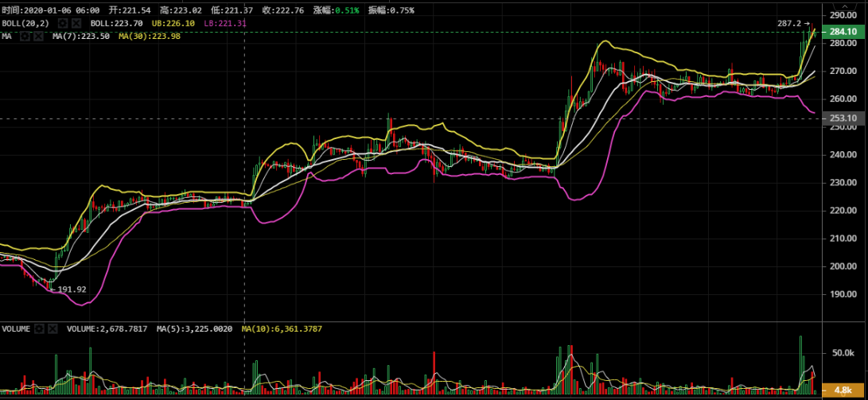Click the UB:226.10 upper band value
This screenshot has width=868, height=400.
click(x=172, y=23)
